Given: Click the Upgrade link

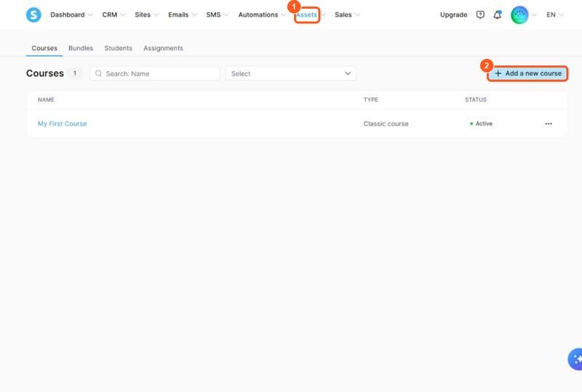Looking at the screenshot, I should coord(453,15).
